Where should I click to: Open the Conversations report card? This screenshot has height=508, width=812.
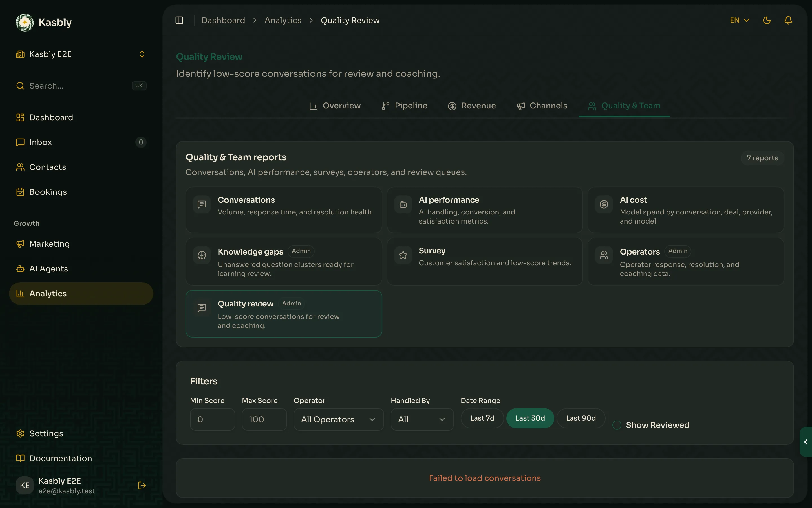point(284,210)
